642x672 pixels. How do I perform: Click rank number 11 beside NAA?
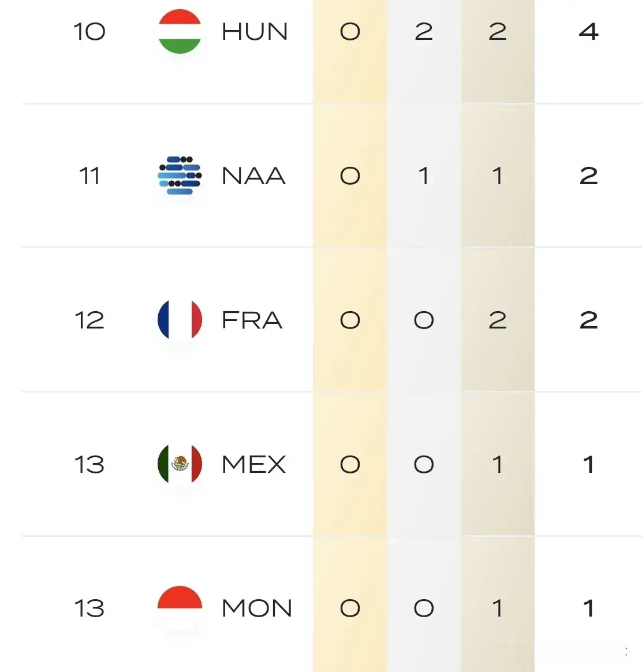coord(89,176)
